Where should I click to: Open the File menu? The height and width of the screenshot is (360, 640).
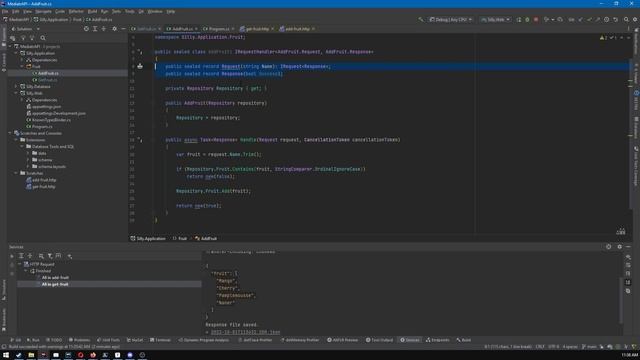(5, 11)
